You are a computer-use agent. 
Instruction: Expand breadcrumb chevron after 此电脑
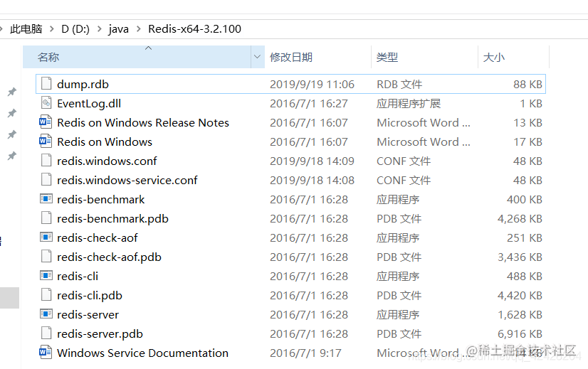pos(52,29)
